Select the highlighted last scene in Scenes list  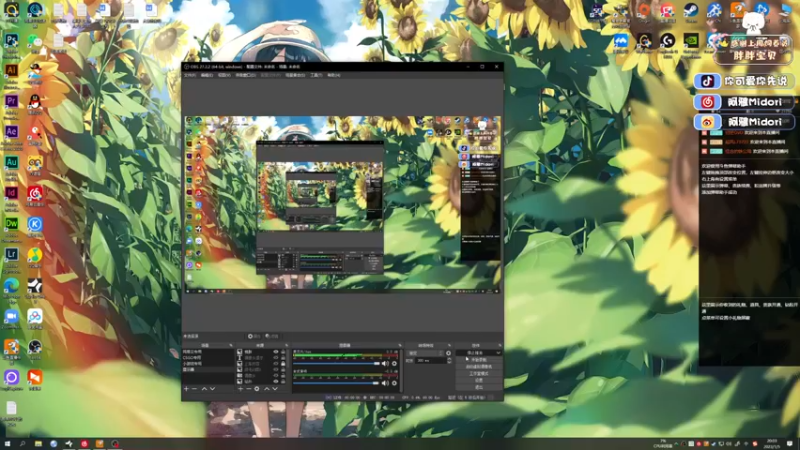click(208, 369)
